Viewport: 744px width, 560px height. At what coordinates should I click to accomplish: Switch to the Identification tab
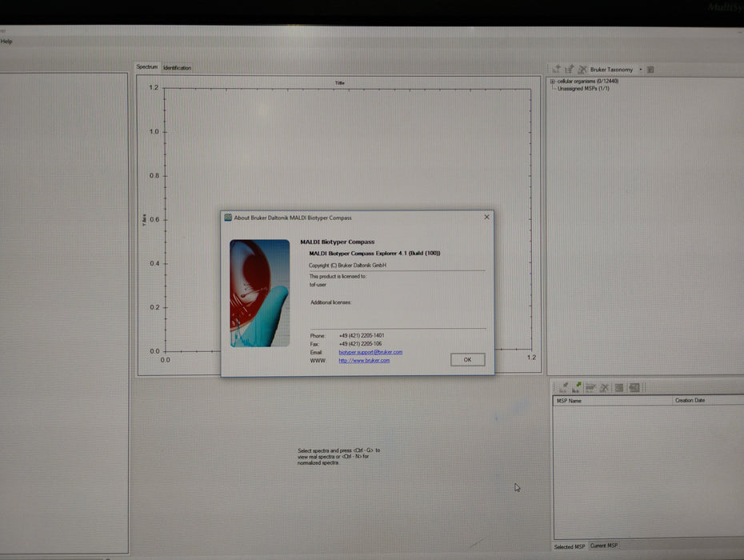pos(177,68)
